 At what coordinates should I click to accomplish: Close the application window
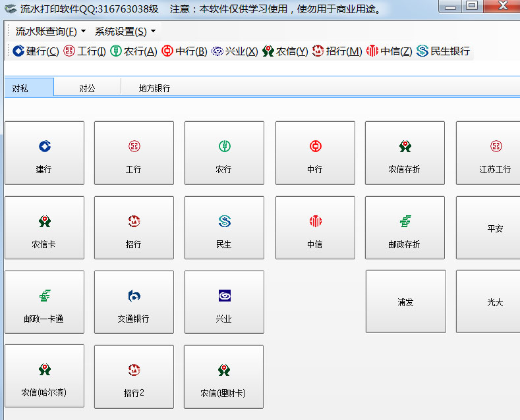pyautogui.click(x=502, y=6)
